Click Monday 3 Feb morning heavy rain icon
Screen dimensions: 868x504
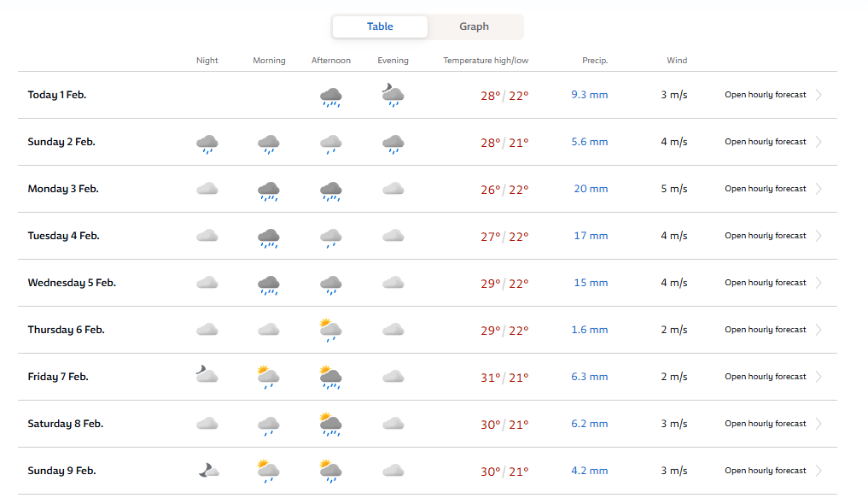click(x=269, y=190)
